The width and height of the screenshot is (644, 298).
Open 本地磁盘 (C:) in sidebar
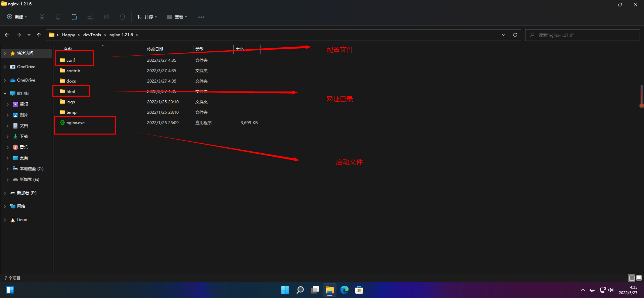[32, 169]
